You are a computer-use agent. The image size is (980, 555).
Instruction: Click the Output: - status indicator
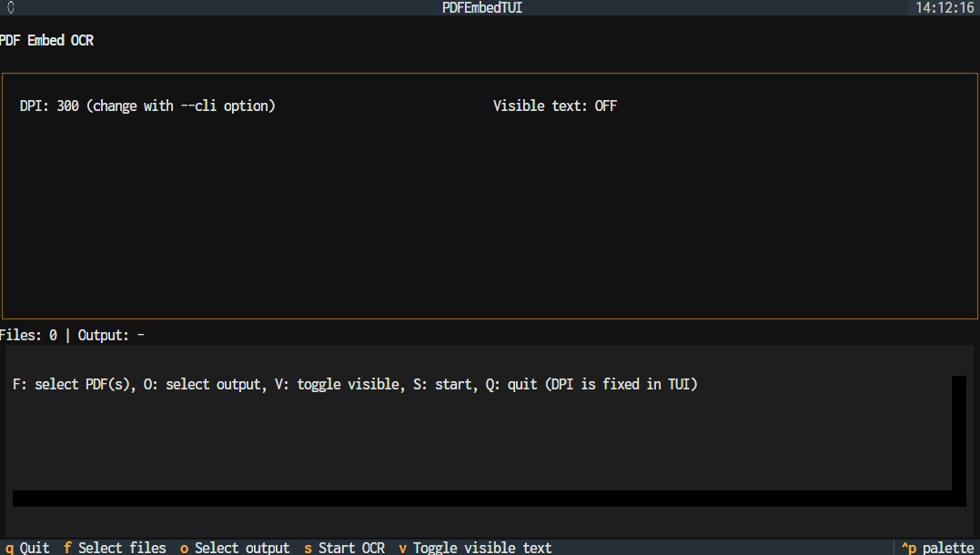click(x=111, y=335)
